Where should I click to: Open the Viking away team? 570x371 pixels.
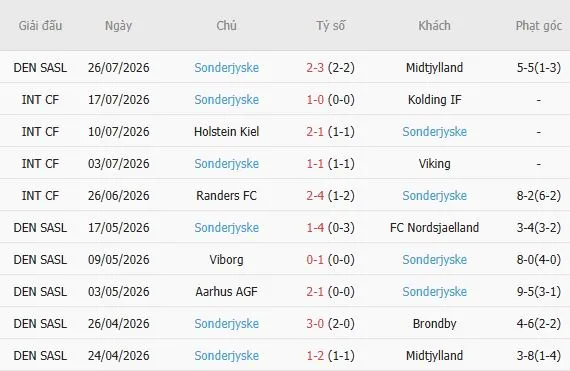click(x=434, y=164)
